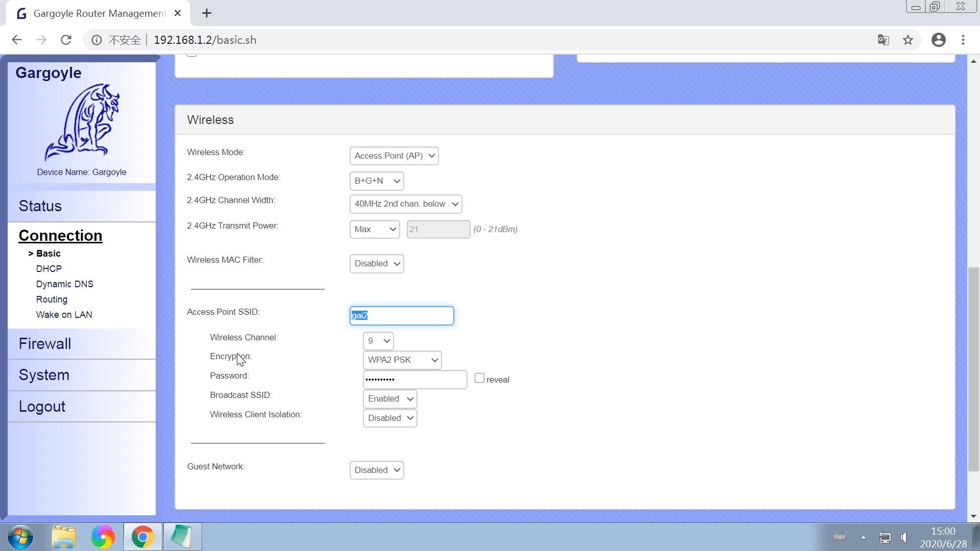The width and height of the screenshot is (980, 551).
Task: Change the Wireless Channel dropdown
Action: pos(378,341)
